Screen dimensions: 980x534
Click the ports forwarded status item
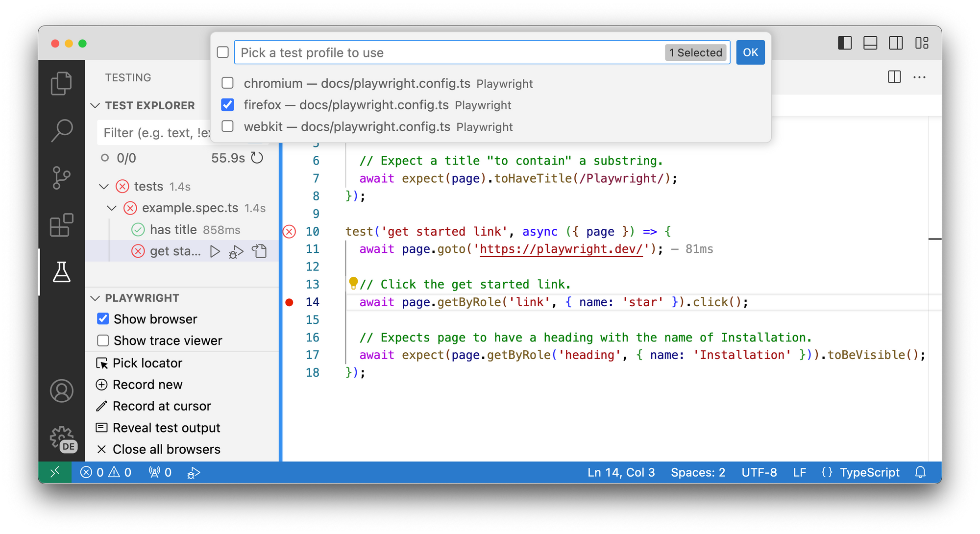pyautogui.click(x=160, y=472)
